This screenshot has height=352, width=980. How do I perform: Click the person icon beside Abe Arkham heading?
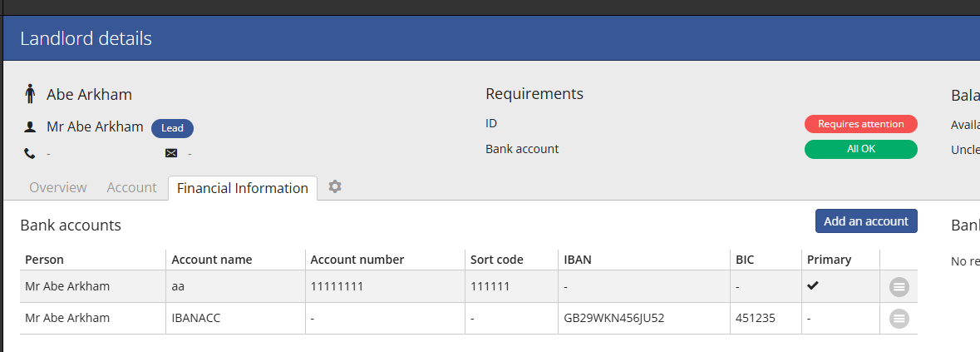click(x=30, y=94)
